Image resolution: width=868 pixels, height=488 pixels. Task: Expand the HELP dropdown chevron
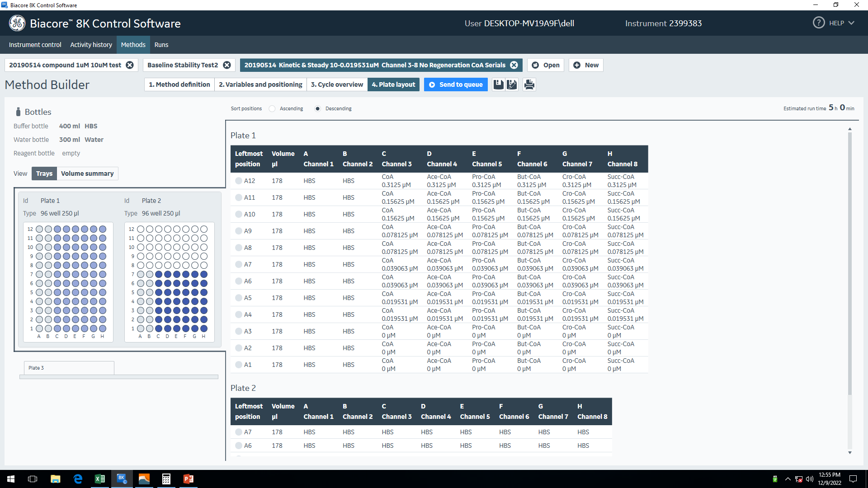[x=851, y=23]
